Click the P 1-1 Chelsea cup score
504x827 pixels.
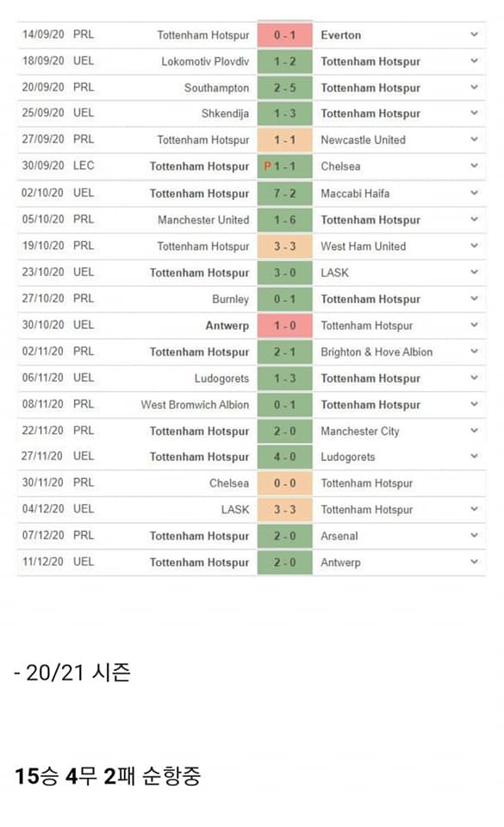click(284, 166)
